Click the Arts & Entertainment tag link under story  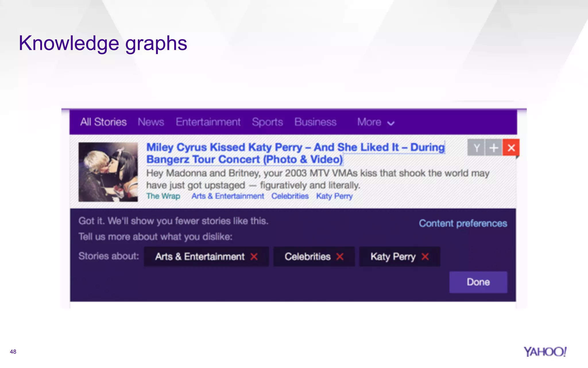click(x=228, y=196)
